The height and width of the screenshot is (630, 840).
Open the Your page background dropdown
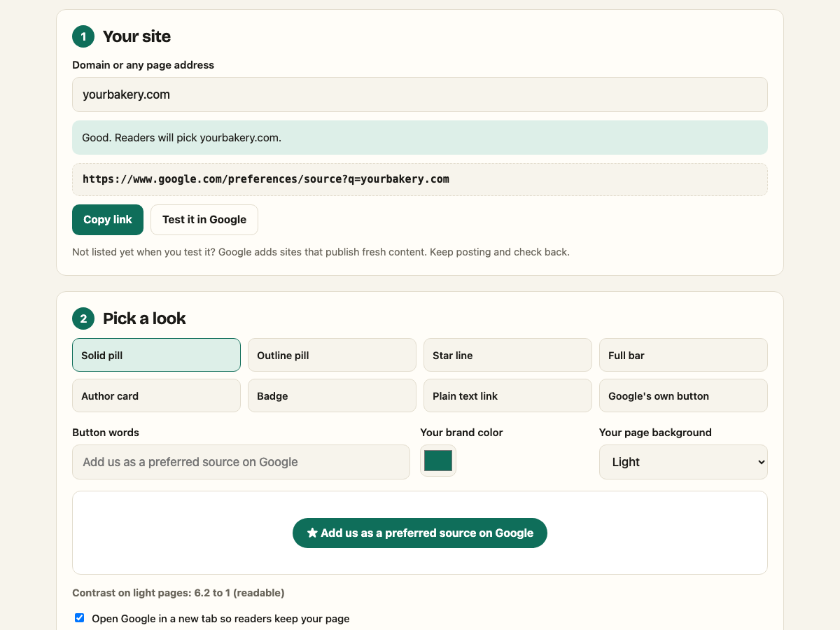point(683,462)
